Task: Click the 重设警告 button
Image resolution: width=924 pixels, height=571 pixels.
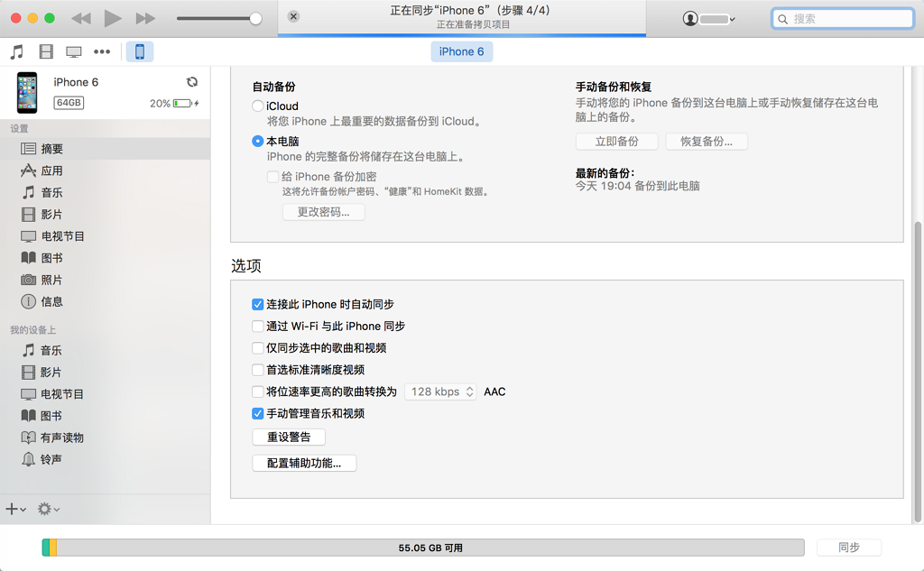Action: click(x=289, y=437)
